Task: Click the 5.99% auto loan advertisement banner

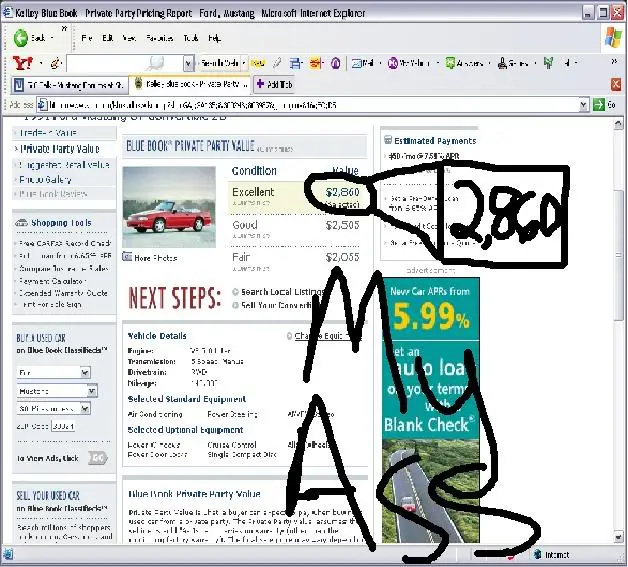Action: [431, 410]
